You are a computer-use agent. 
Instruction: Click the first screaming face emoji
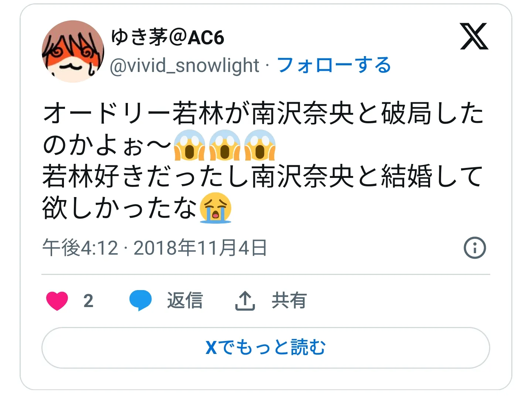(x=190, y=145)
